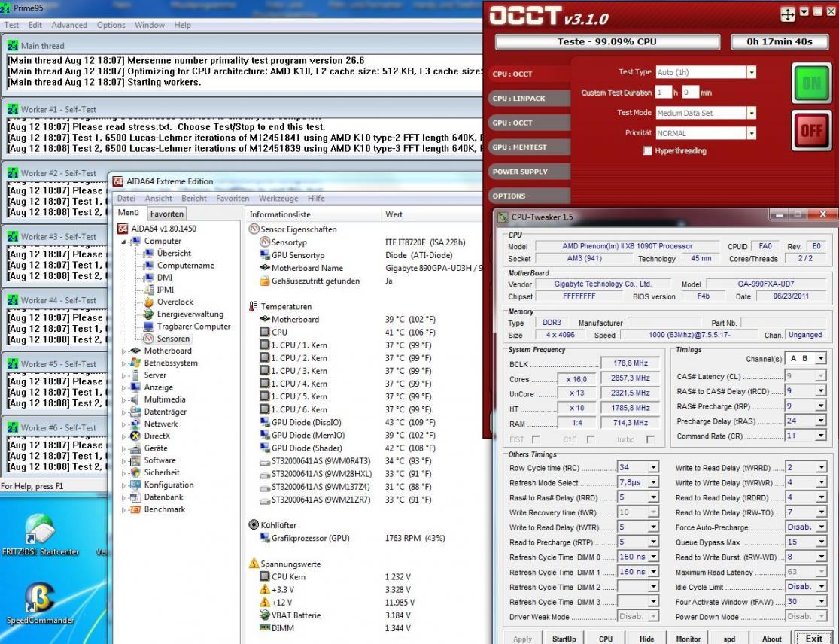
Task: Click the Hide button in CPU-Tweaker
Action: pyautogui.click(x=646, y=639)
